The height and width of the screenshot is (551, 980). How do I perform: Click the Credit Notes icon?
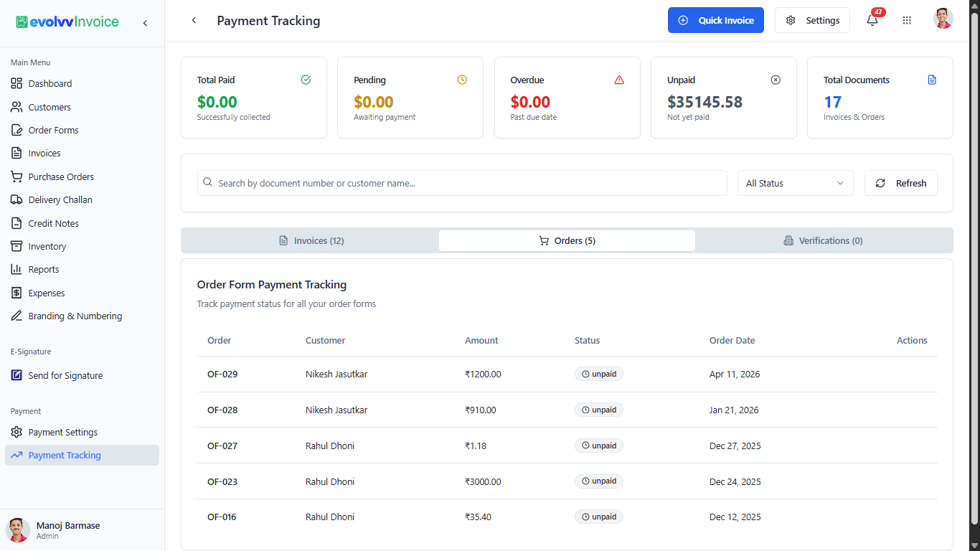(17, 223)
